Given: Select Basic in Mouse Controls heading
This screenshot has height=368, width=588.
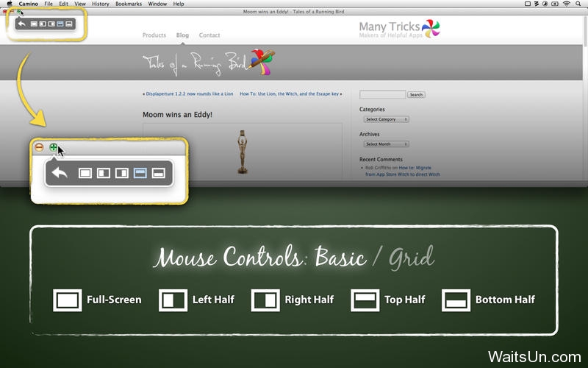Looking at the screenshot, I should click(x=340, y=258).
